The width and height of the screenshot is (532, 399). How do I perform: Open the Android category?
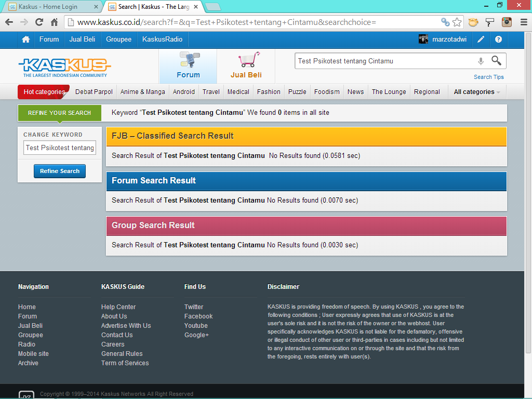(x=183, y=92)
